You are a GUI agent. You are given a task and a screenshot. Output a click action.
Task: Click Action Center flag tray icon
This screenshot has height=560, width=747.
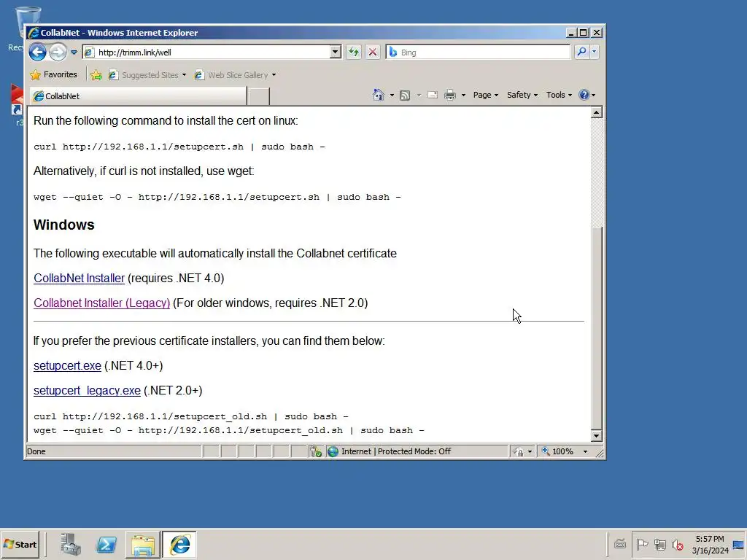pos(642,544)
